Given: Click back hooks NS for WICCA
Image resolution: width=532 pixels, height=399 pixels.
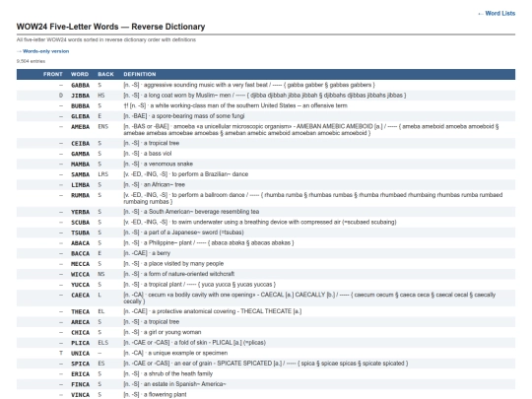Looking at the screenshot, I should (x=101, y=274).
